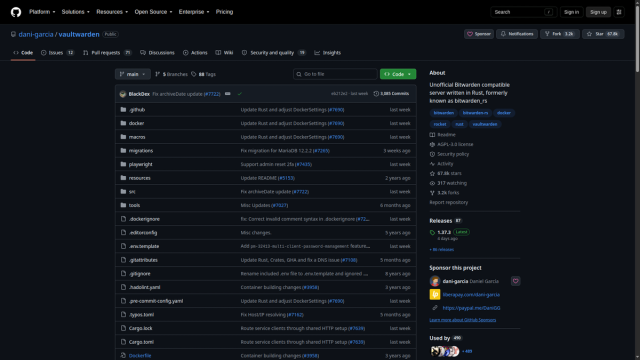
Task: Open the Cargo.lock file
Action: (x=140, y=329)
